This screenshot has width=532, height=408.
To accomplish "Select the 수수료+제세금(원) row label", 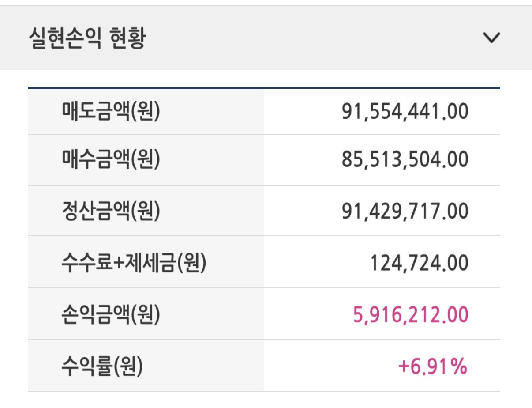I will point(134,263).
